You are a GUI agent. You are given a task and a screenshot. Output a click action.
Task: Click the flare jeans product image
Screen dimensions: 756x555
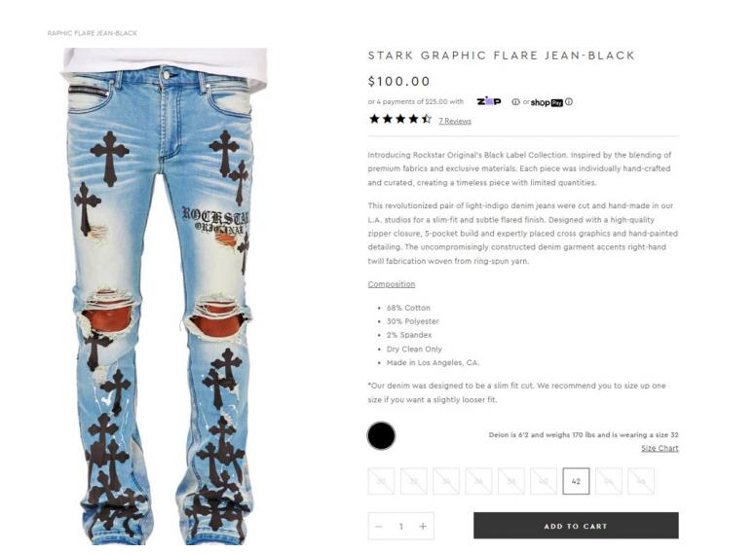tap(163, 292)
